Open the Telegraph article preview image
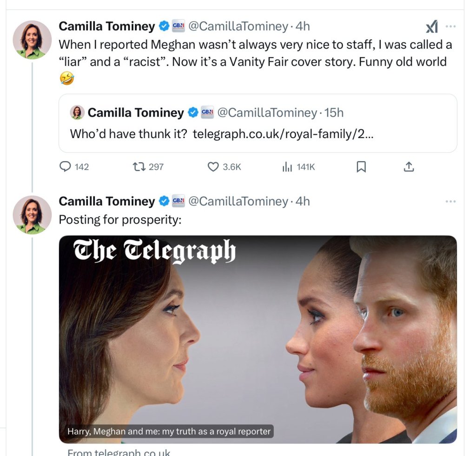 (x=258, y=339)
